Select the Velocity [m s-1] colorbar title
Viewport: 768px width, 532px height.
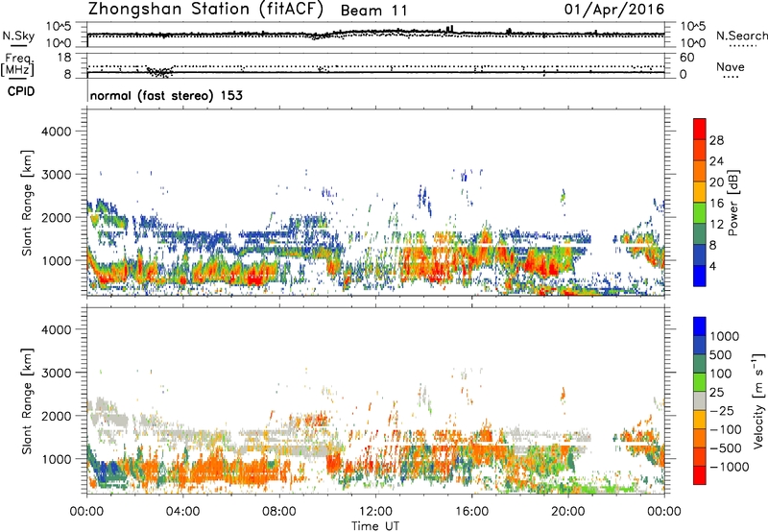(758, 400)
